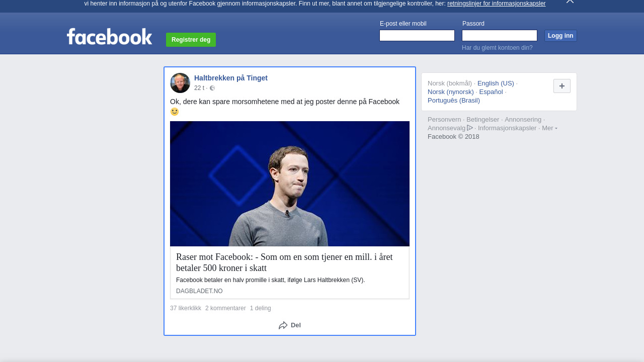Open Annonsevalg footer link
The width and height of the screenshot is (644, 362).
(x=447, y=128)
